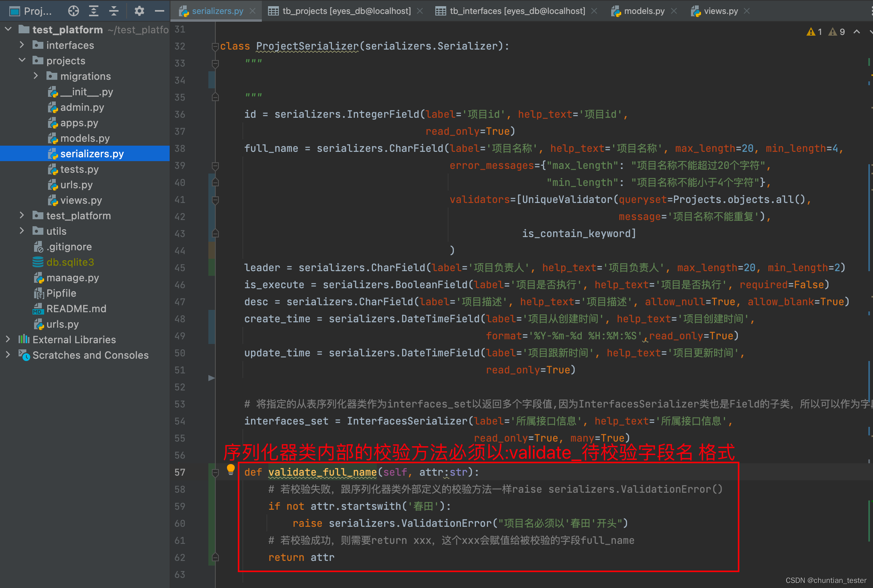Open serializers.py via its Python file icon
The height and width of the screenshot is (588, 873).
[53, 153]
